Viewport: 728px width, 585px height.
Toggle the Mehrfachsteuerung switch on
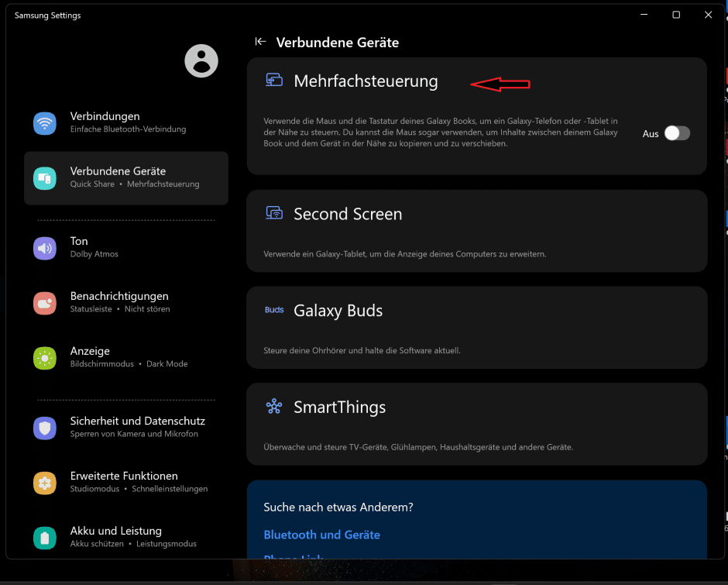pos(677,133)
